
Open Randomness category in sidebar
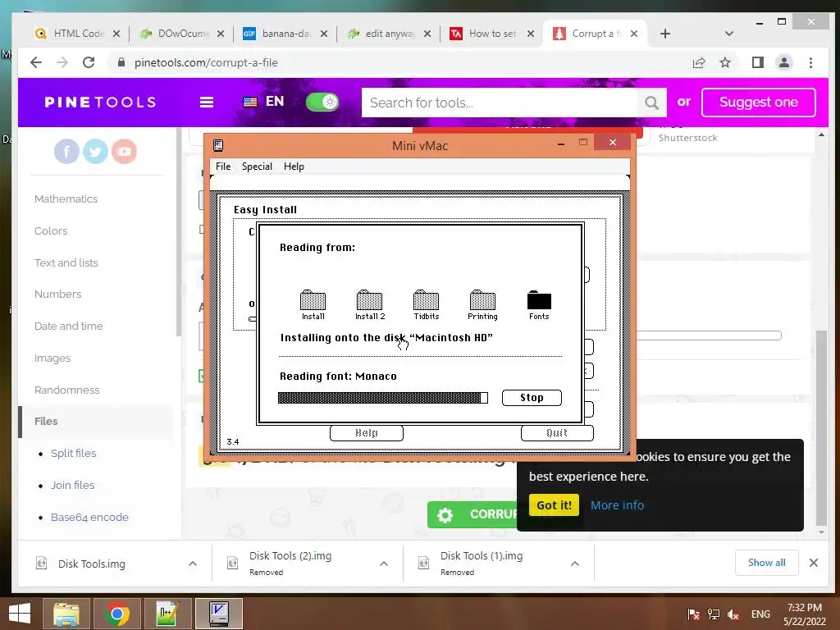pyautogui.click(x=66, y=390)
